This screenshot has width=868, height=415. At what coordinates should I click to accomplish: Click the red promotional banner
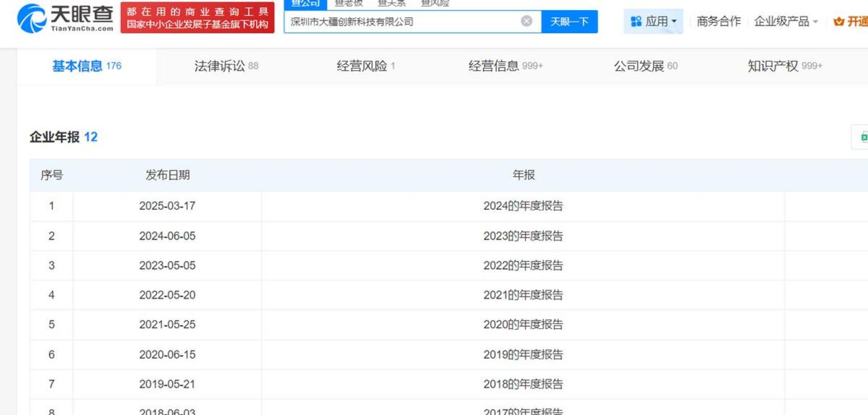[x=197, y=18]
